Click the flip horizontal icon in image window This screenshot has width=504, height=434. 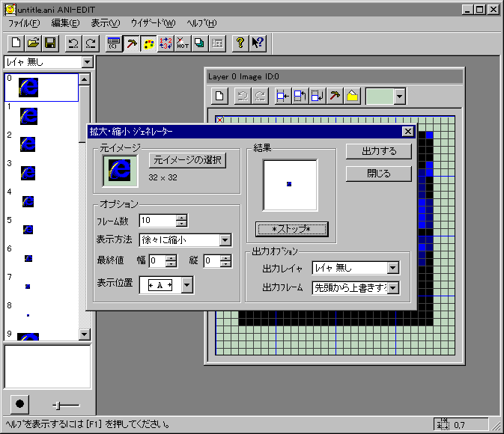[x=283, y=96]
